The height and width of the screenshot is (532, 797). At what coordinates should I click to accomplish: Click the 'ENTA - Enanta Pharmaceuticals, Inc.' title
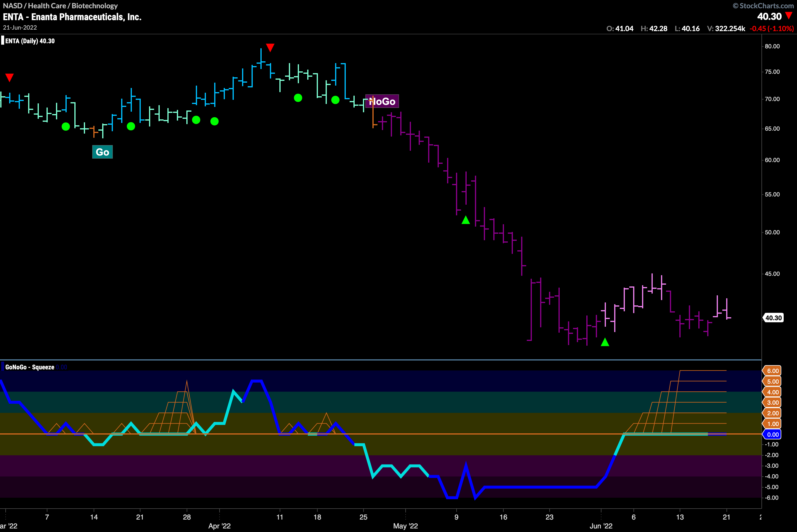(x=72, y=17)
